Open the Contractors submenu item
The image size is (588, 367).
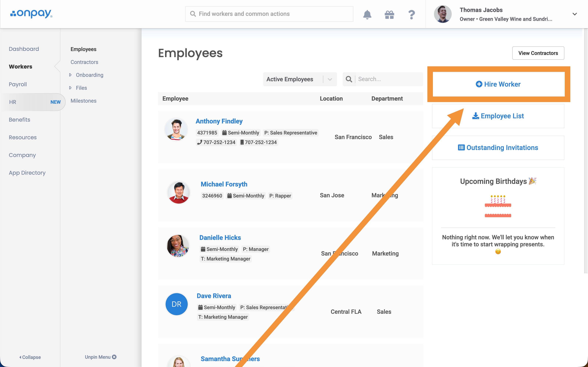[x=84, y=62]
